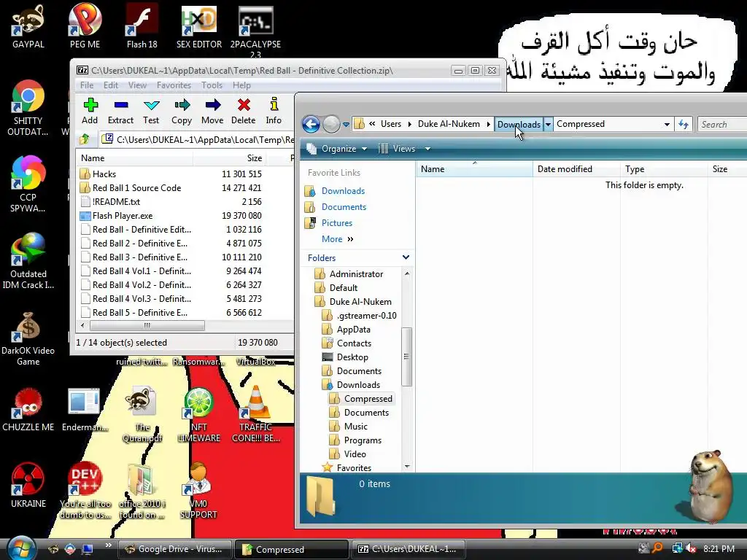This screenshot has height=560, width=747.
Task: Open DarkOK Video Game desktop icon
Action: pyautogui.click(x=28, y=338)
